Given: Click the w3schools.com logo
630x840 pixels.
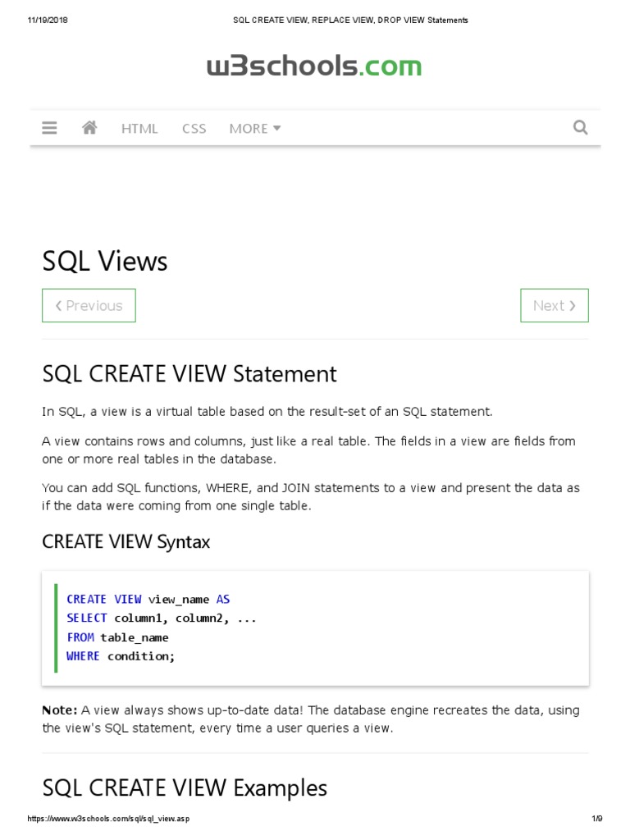Looking at the screenshot, I should [314, 66].
